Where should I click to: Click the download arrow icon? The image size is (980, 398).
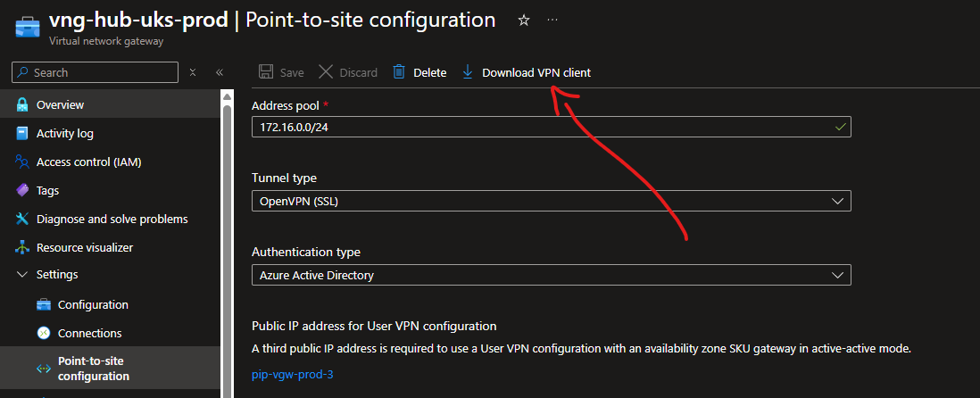pyautogui.click(x=467, y=72)
